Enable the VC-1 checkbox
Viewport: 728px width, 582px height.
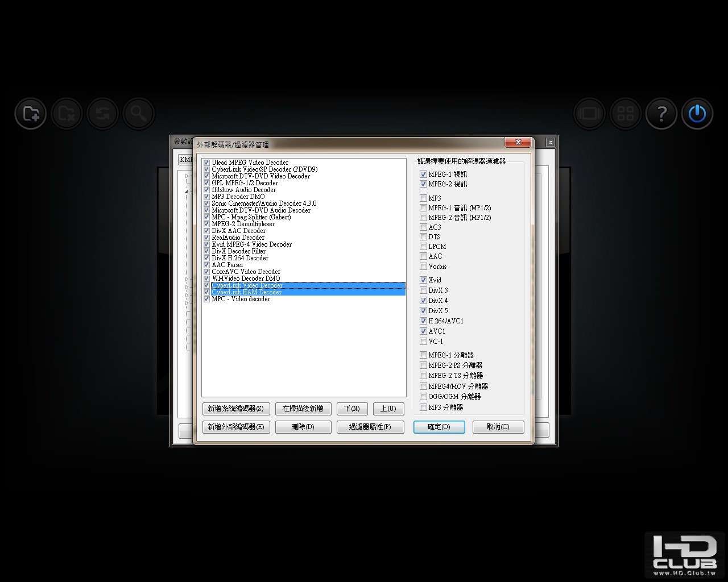[423, 342]
